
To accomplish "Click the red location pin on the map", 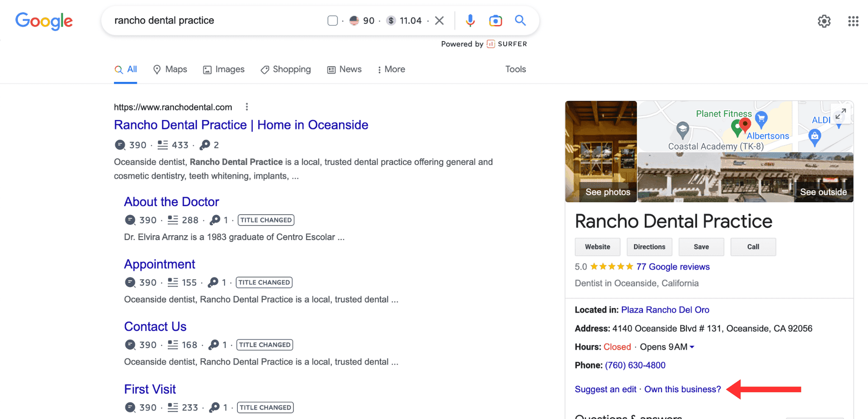I will 745,125.
